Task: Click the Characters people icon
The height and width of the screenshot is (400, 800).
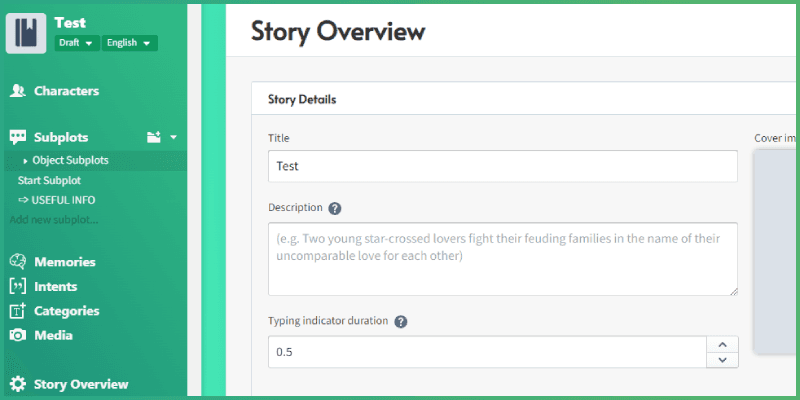Action: pyautogui.click(x=17, y=91)
